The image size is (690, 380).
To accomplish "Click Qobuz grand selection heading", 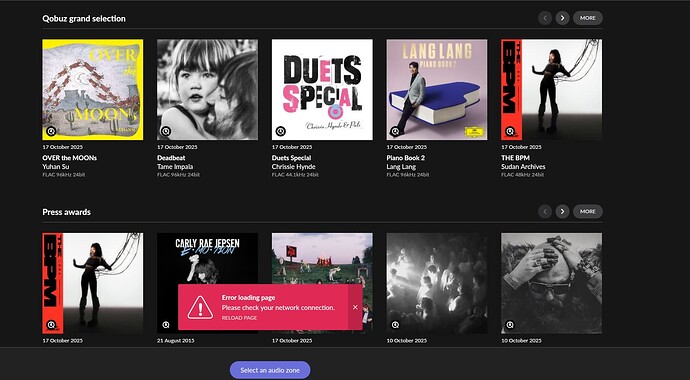I will click(x=84, y=18).
